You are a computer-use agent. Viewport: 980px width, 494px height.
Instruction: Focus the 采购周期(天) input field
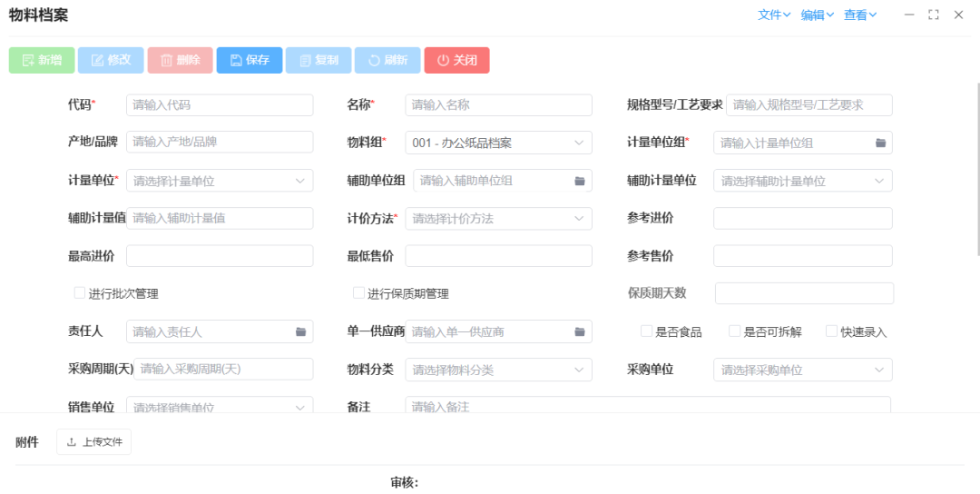[223, 369]
